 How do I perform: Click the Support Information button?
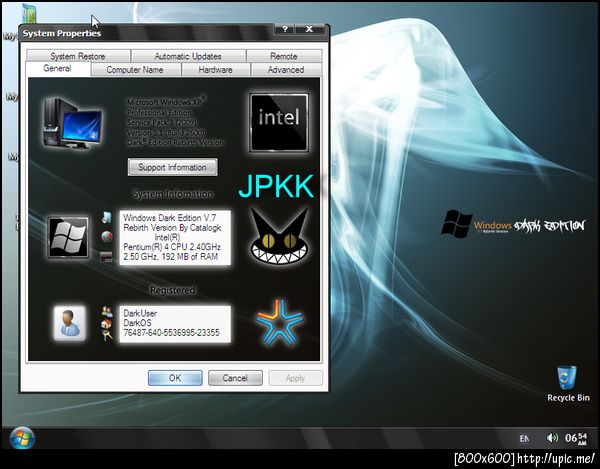click(173, 167)
